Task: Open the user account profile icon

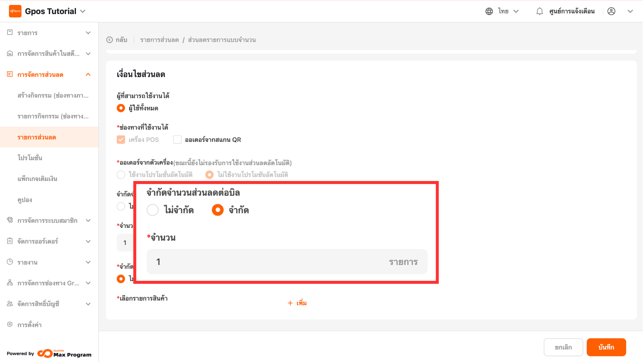Action: [611, 11]
